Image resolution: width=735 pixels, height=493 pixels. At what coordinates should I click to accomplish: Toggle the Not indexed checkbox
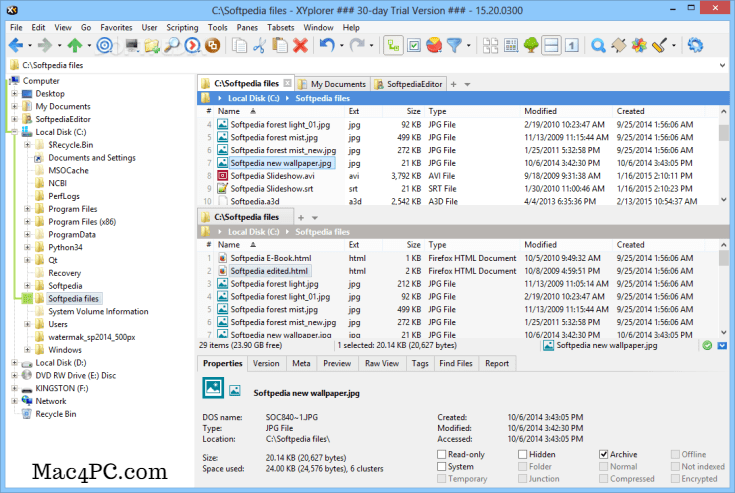[x=675, y=466]
